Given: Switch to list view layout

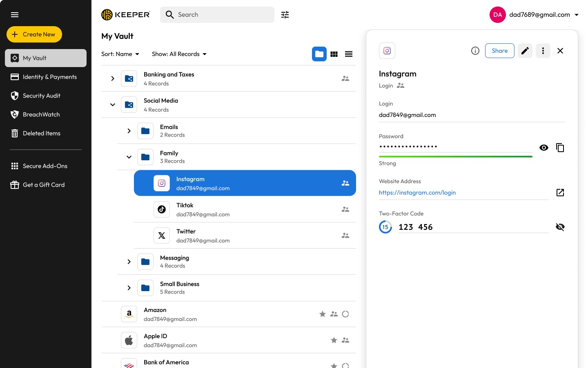Looking at the screenshot, I should pyautogui.click(x=349, y=54).
